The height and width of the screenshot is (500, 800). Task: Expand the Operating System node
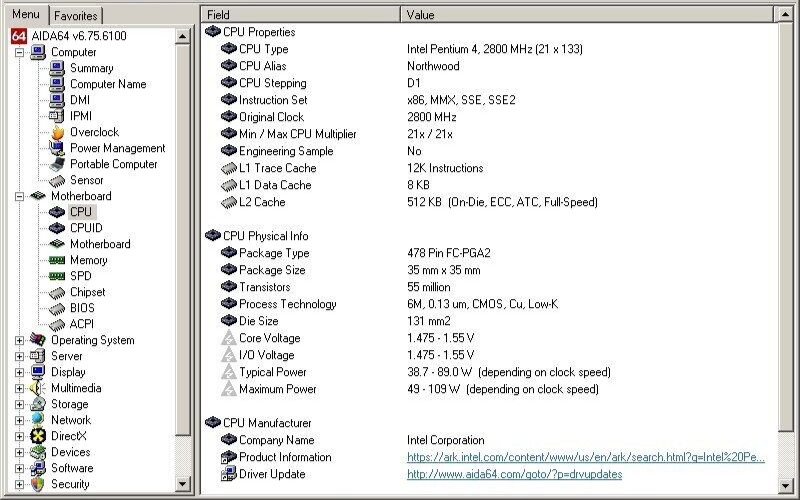click(x=19, y=340)
